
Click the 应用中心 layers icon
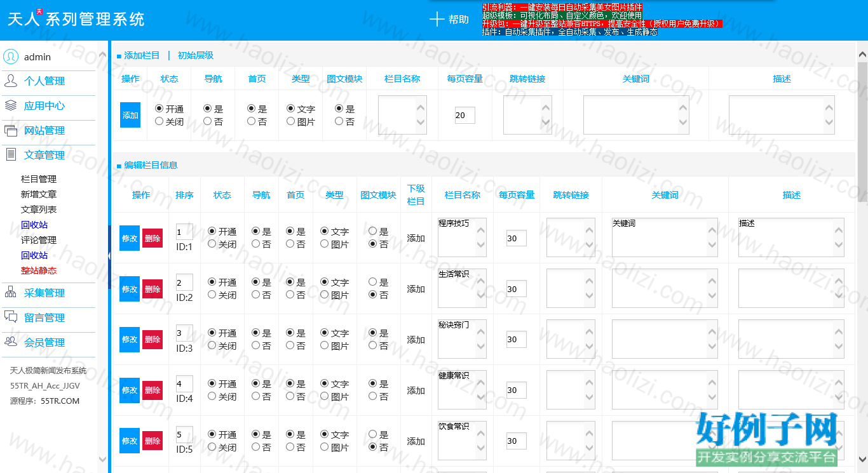[x=11, y=105]
